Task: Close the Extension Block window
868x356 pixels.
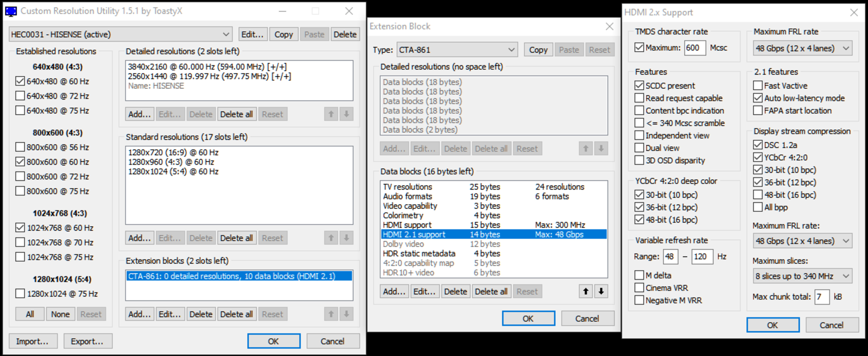Action: [609, 26]
